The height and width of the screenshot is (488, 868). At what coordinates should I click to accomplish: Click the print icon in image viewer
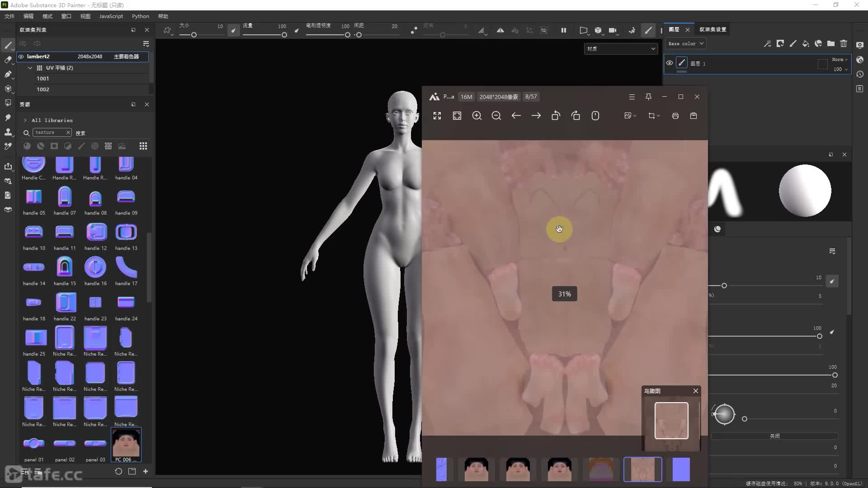675,116
